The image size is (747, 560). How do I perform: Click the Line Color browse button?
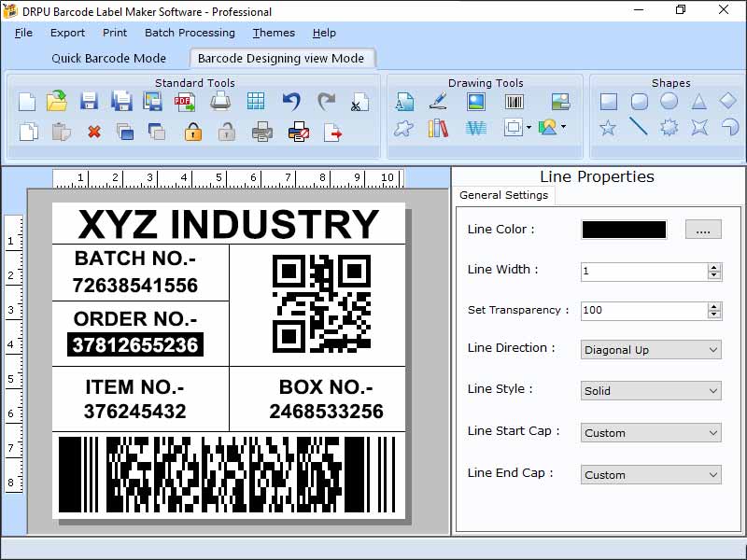[x=703, y=230]
